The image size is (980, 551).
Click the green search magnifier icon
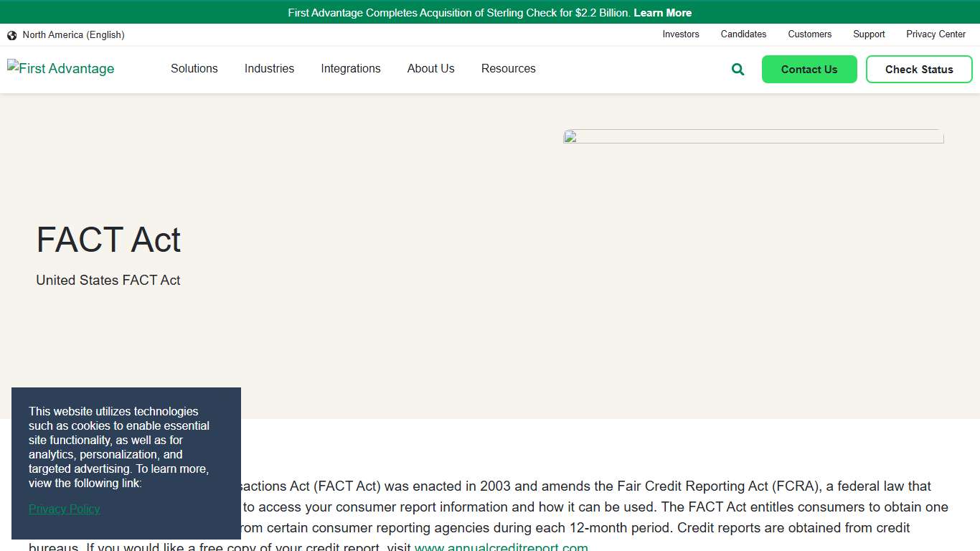(738, 70)
